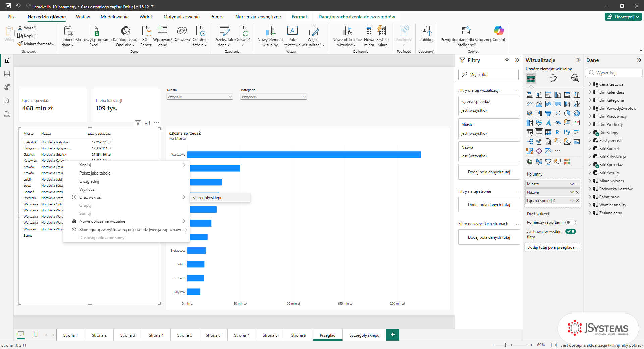Click focus mode icon above table visual
Viewport: 644px width, 349px height.
(x=147, y=123)
